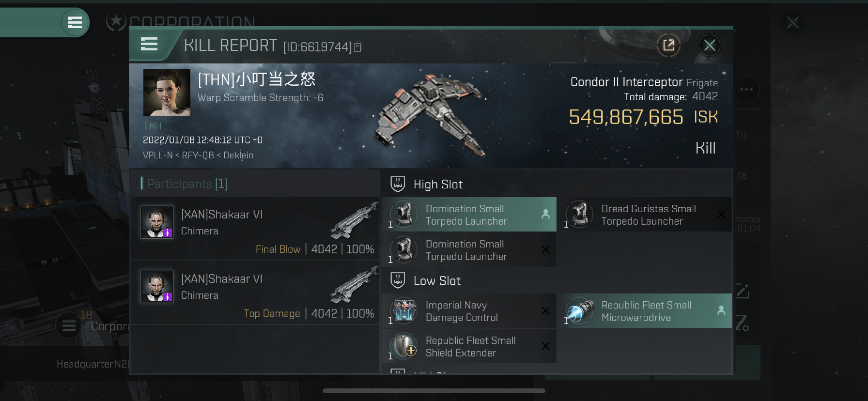Copy the kill report ID icon
This screenshot has height=401, width=868.
(358, 47)
